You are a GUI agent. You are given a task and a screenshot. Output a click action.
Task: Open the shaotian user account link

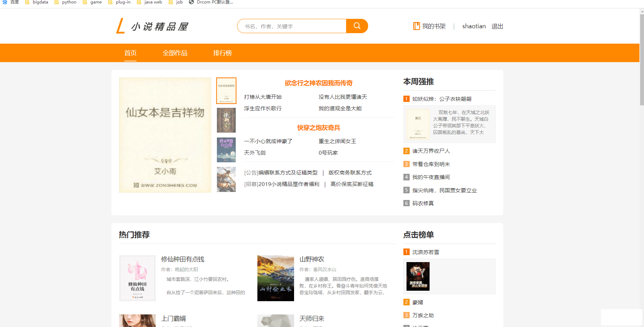click(474, 26)
